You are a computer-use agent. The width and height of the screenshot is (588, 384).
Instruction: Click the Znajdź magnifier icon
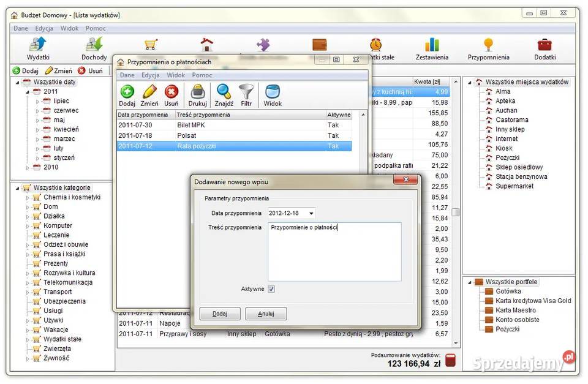[x=224, y=95]
